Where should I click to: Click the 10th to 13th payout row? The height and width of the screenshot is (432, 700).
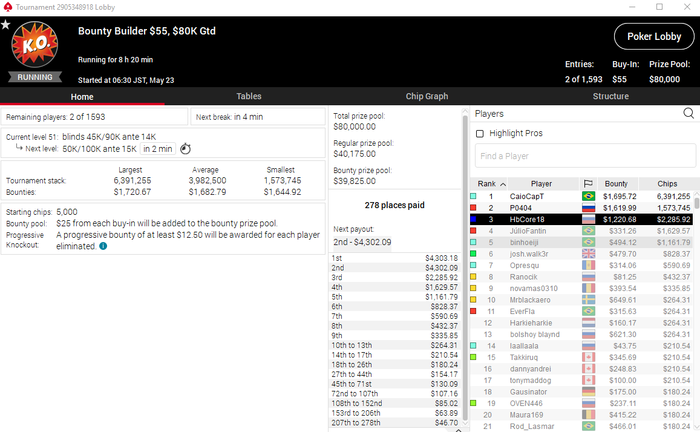click(395, 345)
